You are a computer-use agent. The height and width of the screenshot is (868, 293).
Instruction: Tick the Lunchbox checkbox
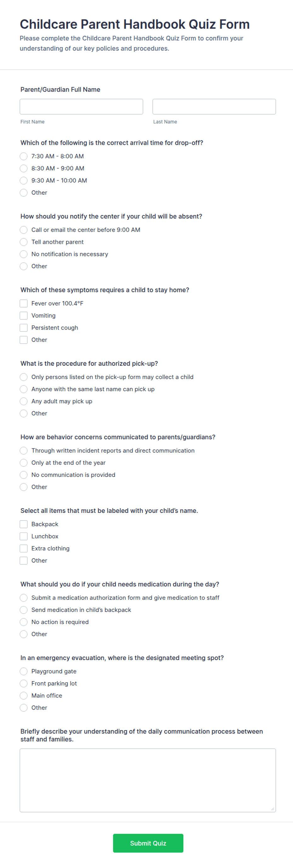[24, 536]
